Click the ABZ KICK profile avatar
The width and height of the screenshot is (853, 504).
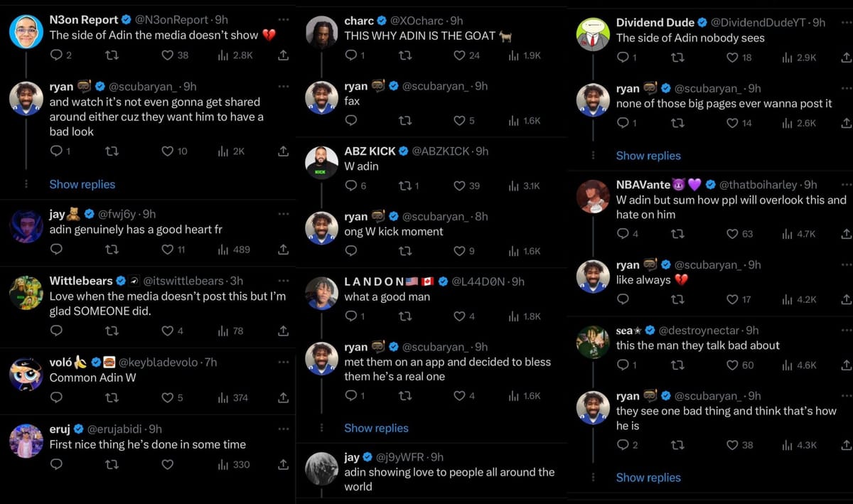click(x=321, y=163)
